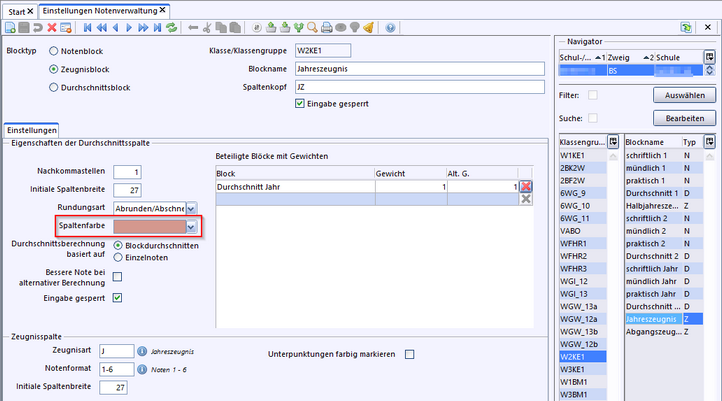Open the magnifier search tool
722x401 pixels.
pos(312,28)
